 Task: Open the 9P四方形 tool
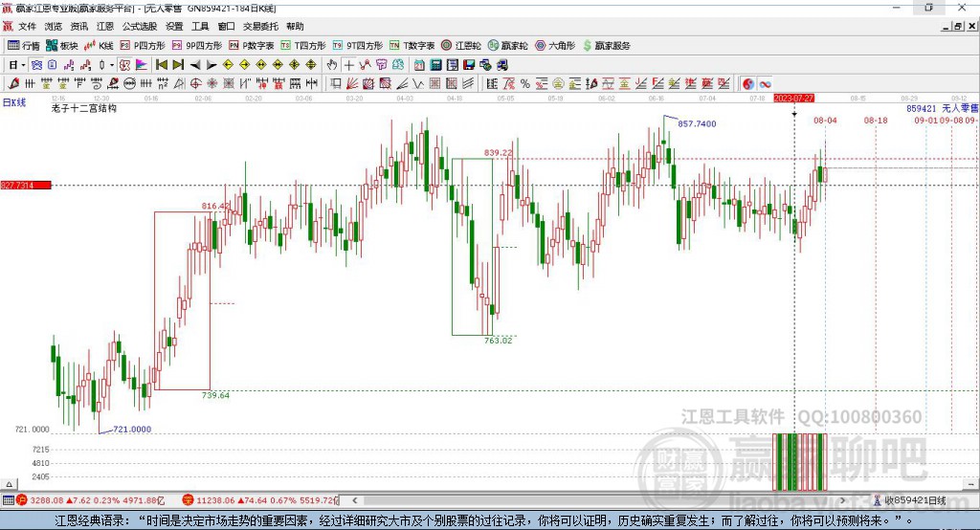(x=197, y=46)
